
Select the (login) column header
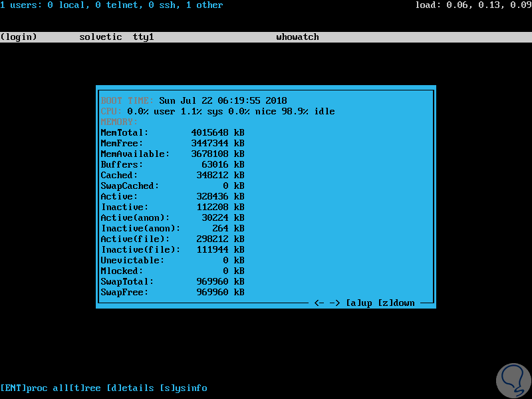click(19, 37)
